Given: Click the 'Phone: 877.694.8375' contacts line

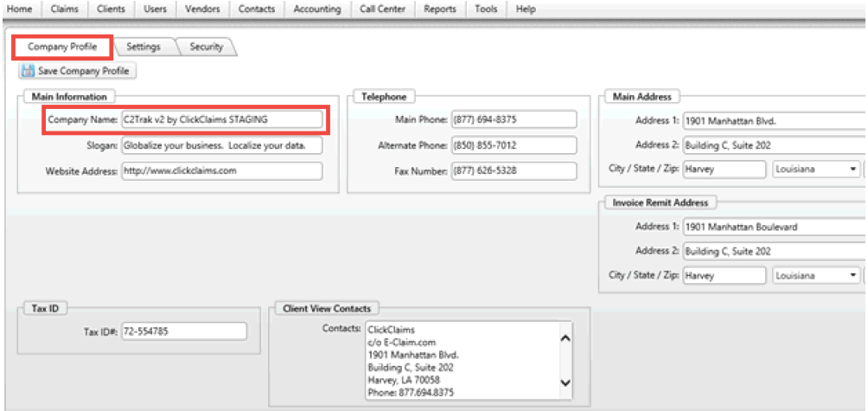Looking at the screenshot, I should (411, 393).
